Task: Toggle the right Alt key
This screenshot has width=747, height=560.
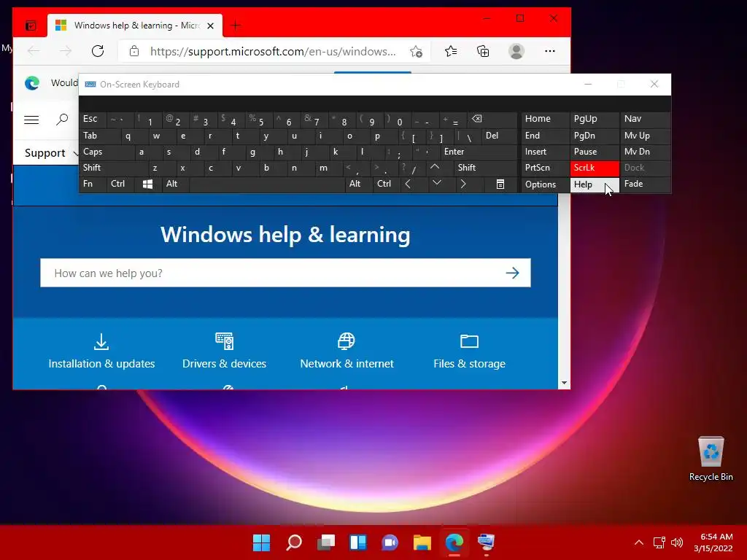Action: coord(359,184)
